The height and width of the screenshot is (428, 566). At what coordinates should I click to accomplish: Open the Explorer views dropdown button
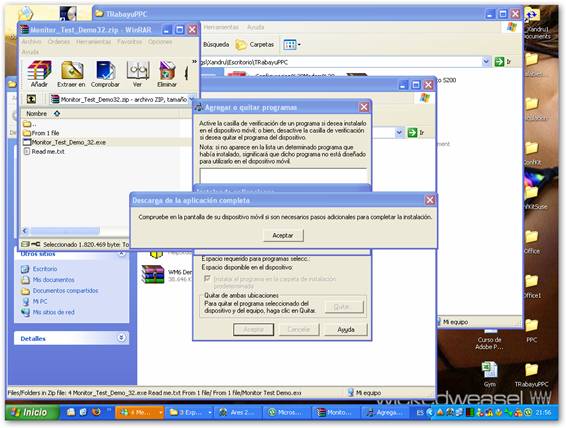pyautogui.click(x=292, y=45)
